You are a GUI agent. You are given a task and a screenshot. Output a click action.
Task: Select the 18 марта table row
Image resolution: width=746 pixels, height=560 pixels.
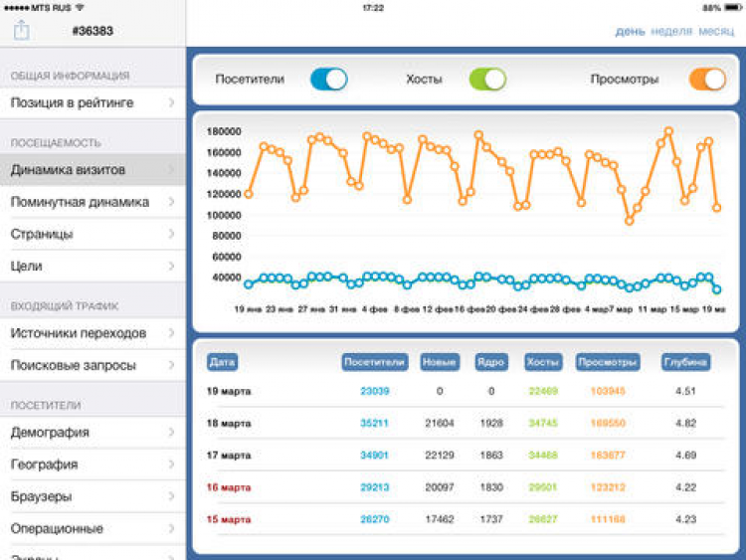tap(466, 423)
